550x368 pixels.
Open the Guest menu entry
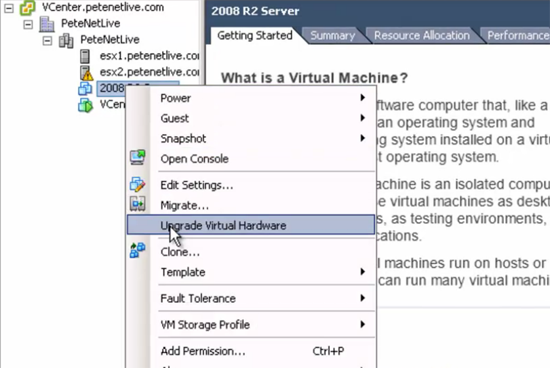[x=251, y=118]
